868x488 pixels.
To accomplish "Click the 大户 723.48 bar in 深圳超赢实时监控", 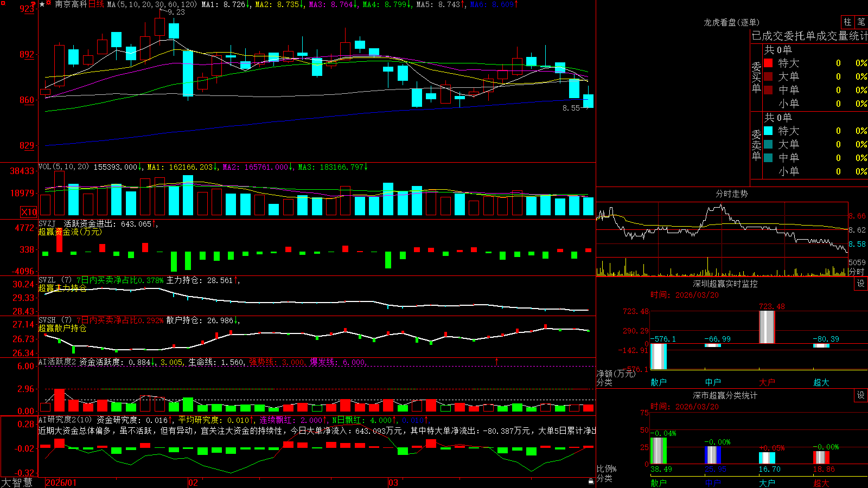I will click(x=767, y=327).
